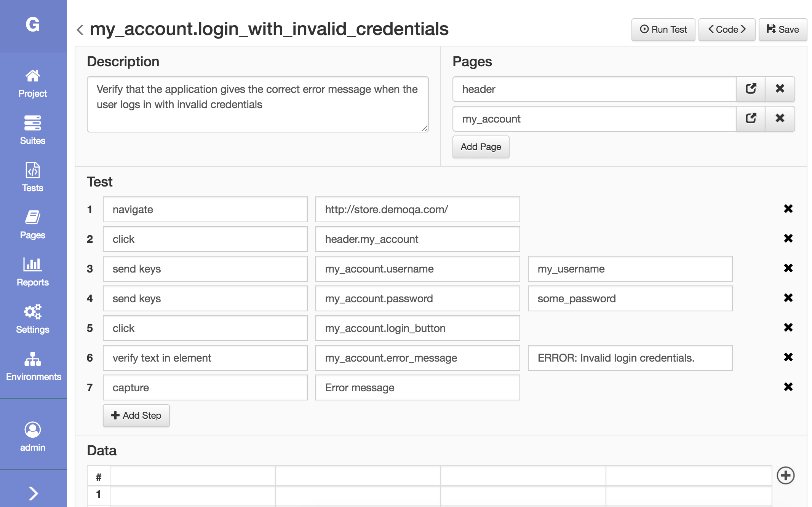Click the some_password value field

(x=630, y=299)
